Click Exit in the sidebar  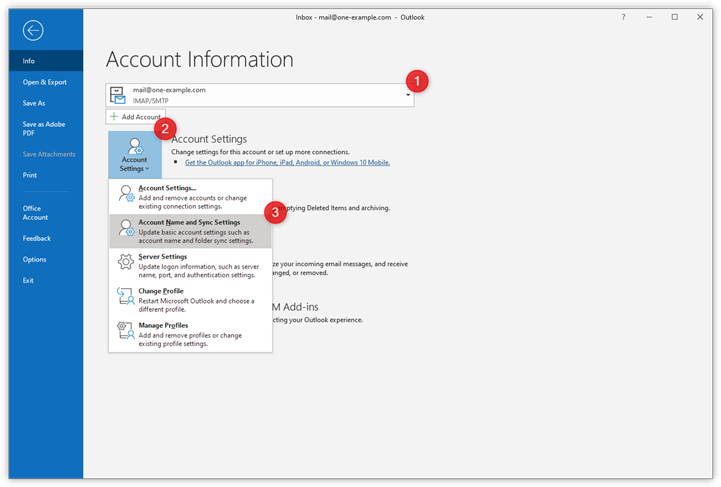pyautogui.click(x=46, y=281)
